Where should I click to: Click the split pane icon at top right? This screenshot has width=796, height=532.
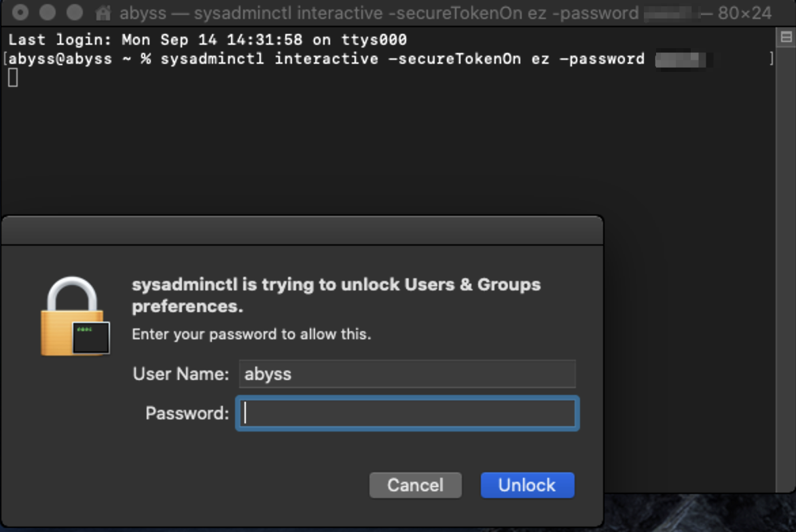point(786,37)
